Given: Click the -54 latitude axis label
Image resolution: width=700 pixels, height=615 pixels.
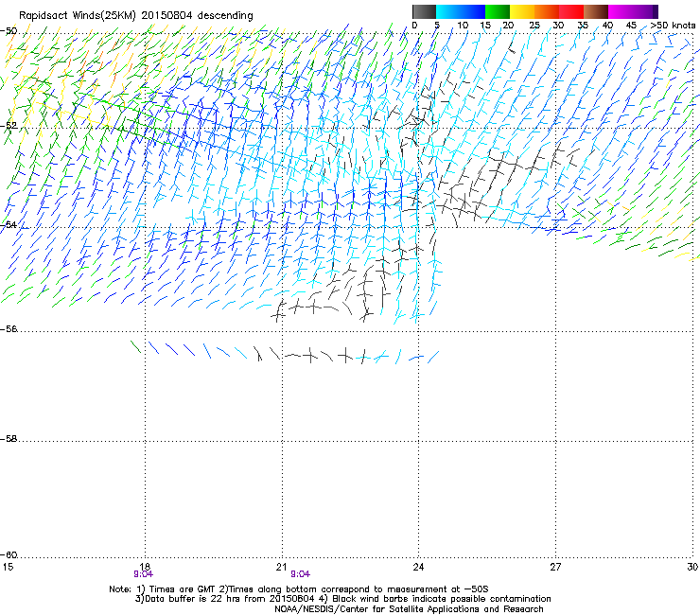Looking at the screenshot, I should 9,224.
